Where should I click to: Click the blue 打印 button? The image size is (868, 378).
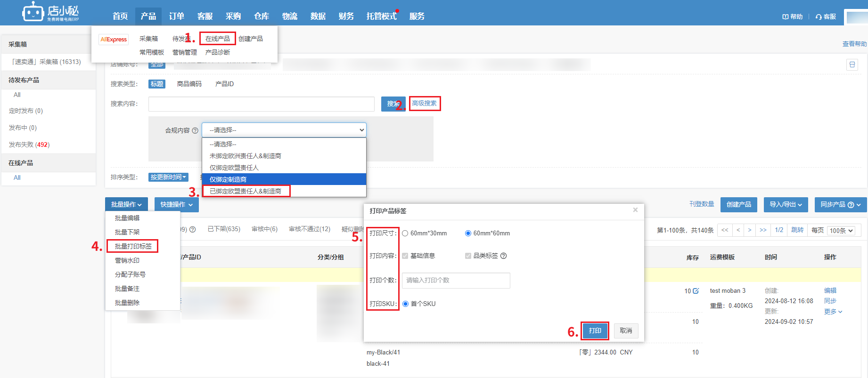595,330
